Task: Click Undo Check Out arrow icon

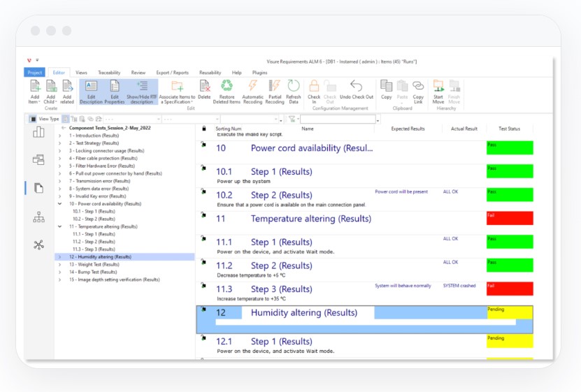Action: pos(357,86)
